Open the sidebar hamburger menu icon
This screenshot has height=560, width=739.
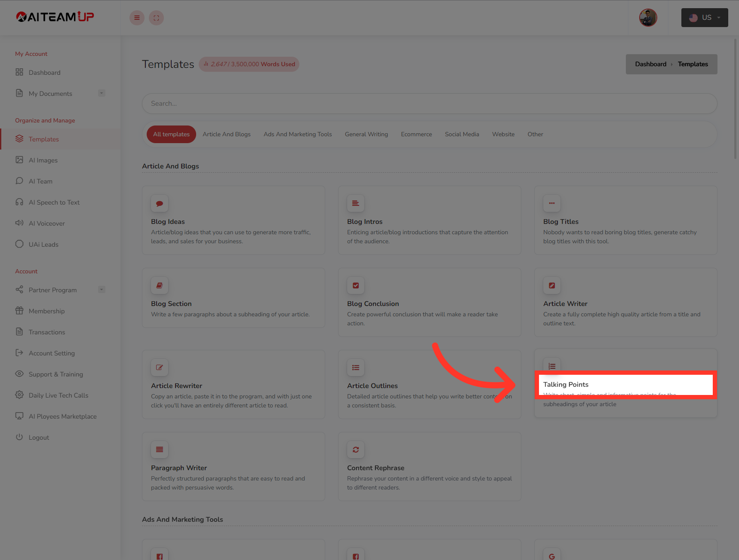(137, 18)
